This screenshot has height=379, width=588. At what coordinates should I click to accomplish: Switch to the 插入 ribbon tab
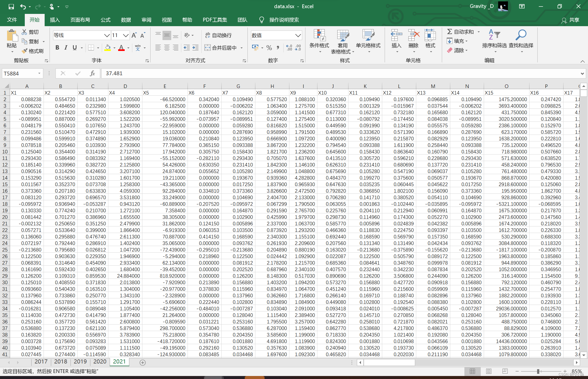point(55,20)
